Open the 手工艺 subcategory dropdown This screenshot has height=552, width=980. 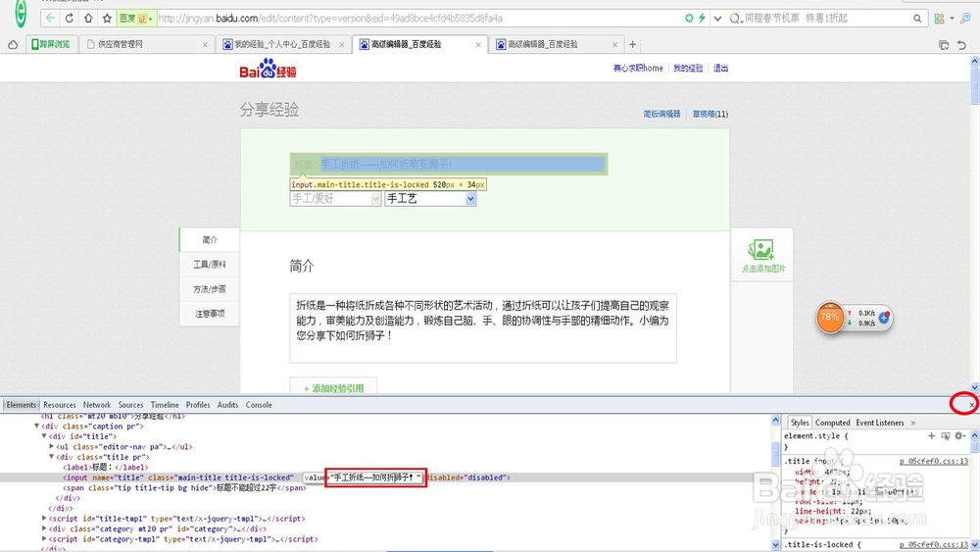pyautogui.click(x=430, y=199)
